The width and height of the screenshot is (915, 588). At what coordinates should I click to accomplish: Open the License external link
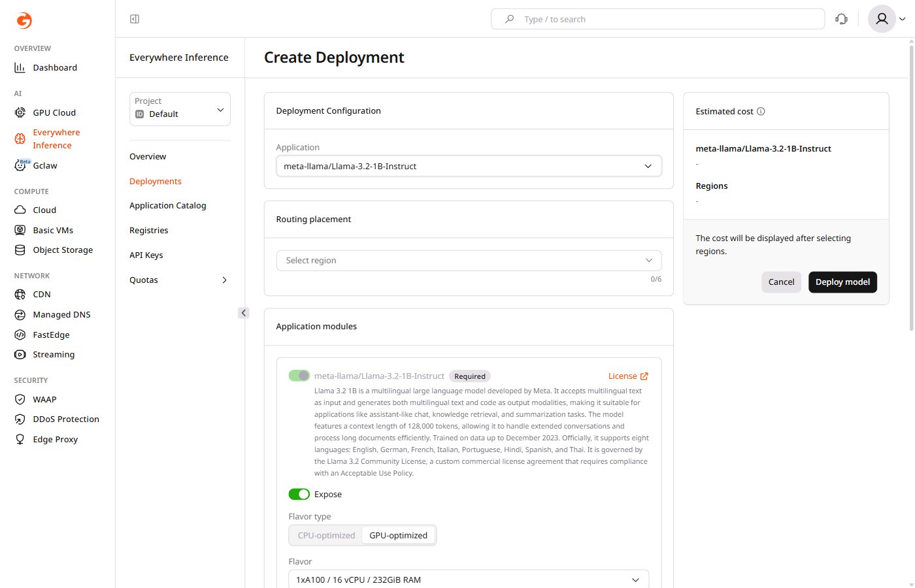[628, 376]
